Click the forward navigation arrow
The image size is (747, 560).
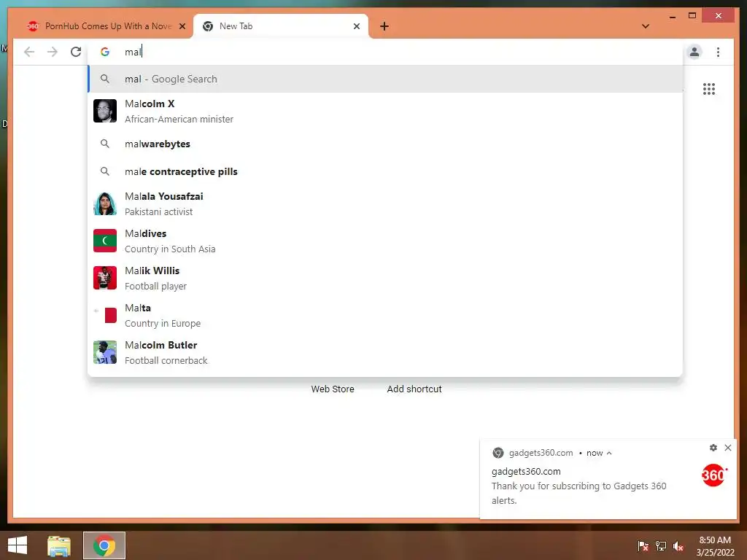tap(53, 52)
